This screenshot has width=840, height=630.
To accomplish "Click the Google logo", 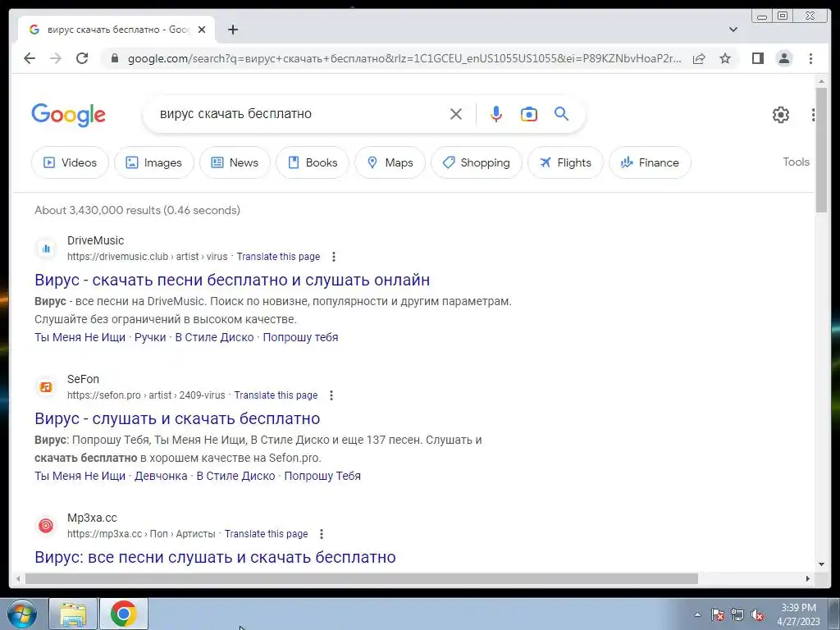I will coord(69,115).
